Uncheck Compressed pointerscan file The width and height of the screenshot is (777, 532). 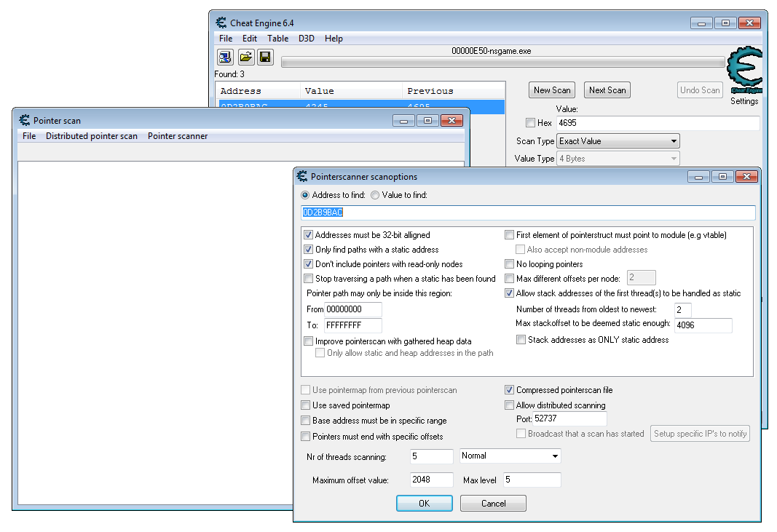click(x=510, y=390)
